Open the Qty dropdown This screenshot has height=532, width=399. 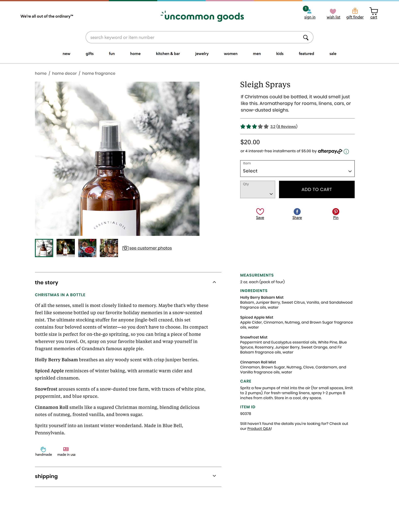click(257, 189)
